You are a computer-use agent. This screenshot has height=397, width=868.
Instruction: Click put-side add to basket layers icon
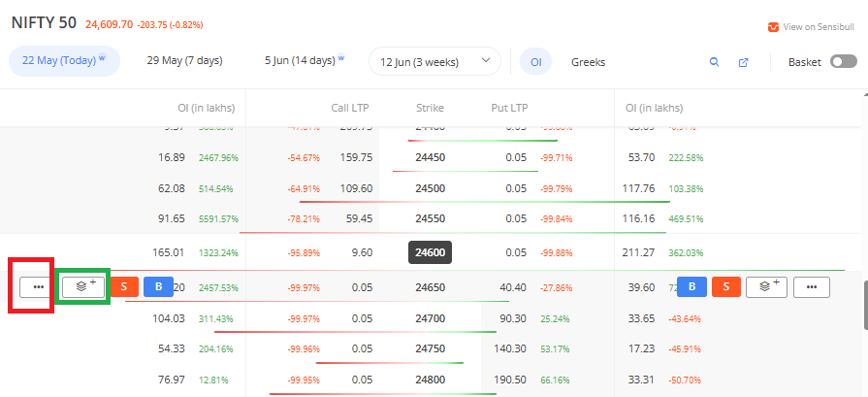765,286
